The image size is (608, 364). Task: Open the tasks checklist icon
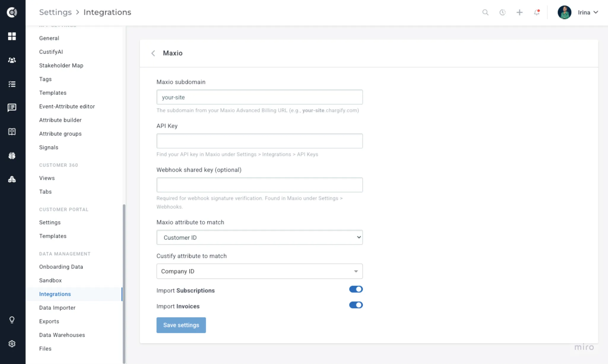12,84
